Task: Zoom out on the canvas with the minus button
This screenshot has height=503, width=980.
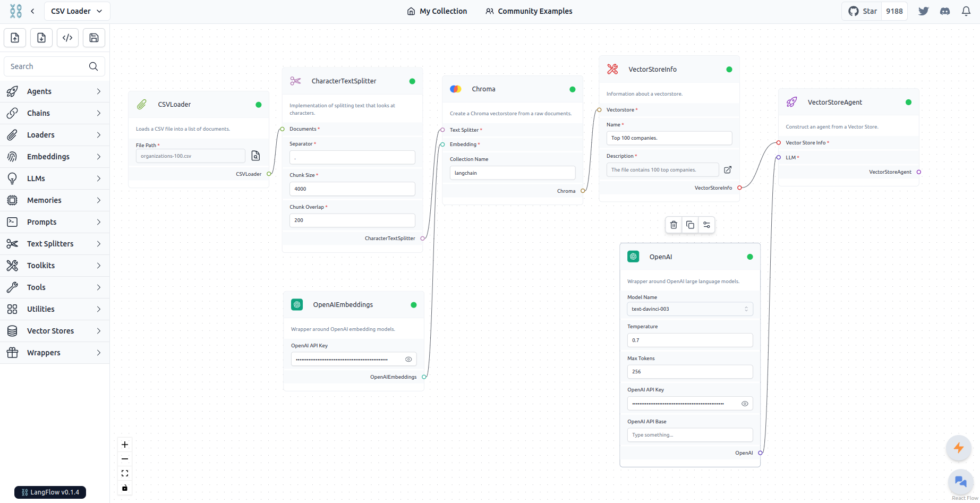Action: pos(125,459)
